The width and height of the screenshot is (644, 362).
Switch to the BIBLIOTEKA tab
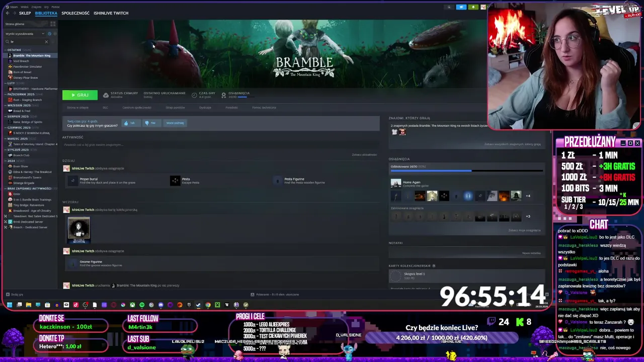pyautogui.click(x=46, y=13)
